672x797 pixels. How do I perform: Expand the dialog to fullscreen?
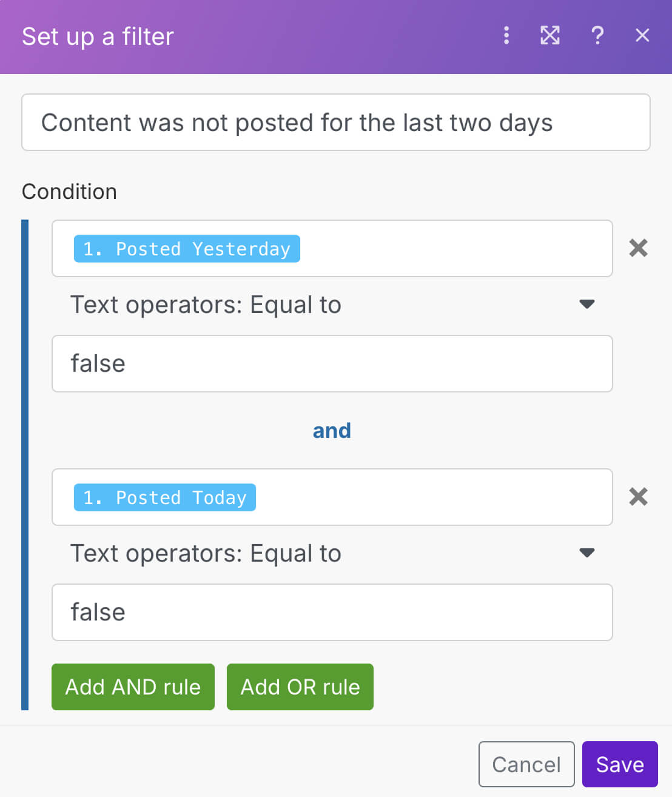tap(549, 36)
